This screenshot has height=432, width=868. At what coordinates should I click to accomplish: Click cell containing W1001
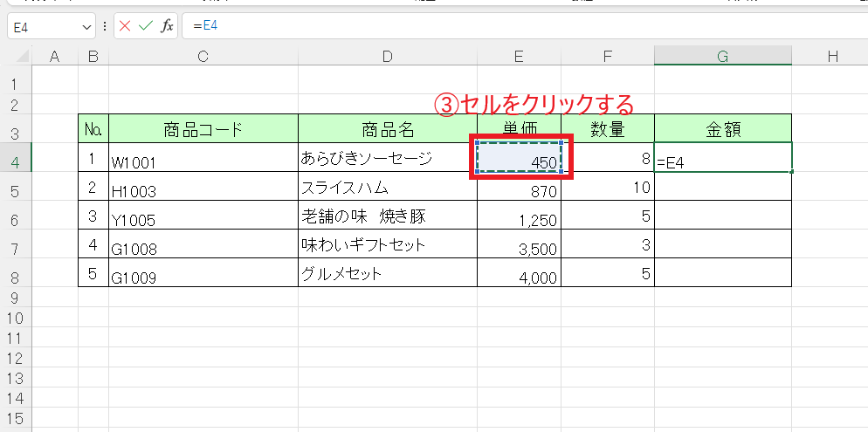coord(203,157)
